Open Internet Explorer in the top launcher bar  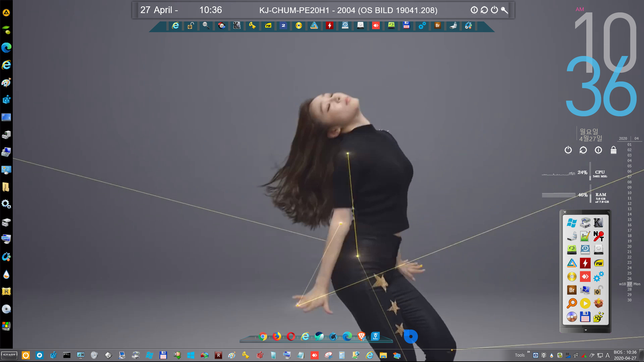(175, 25)
